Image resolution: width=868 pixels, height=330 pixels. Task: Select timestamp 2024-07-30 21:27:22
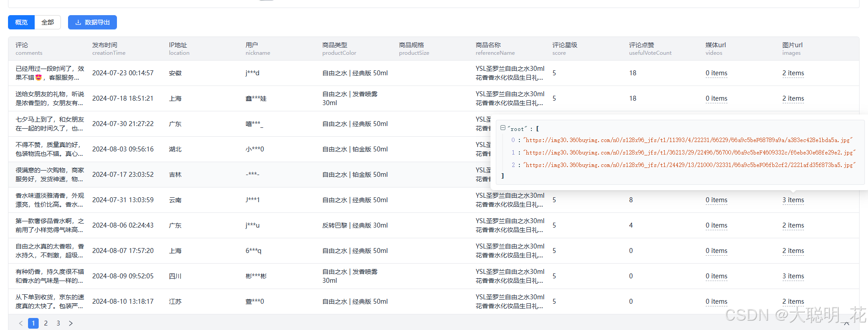point(123,124)
